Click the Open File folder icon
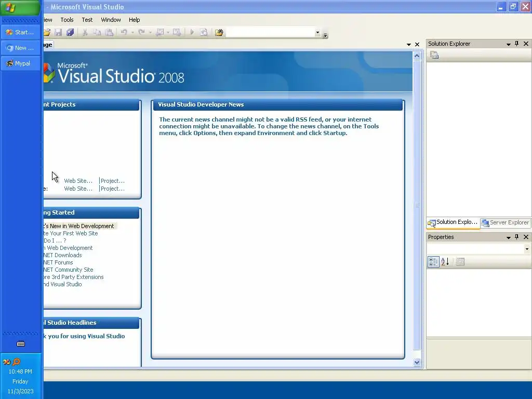The height and width of the screenshot is (399, 532). coord(47,32)
